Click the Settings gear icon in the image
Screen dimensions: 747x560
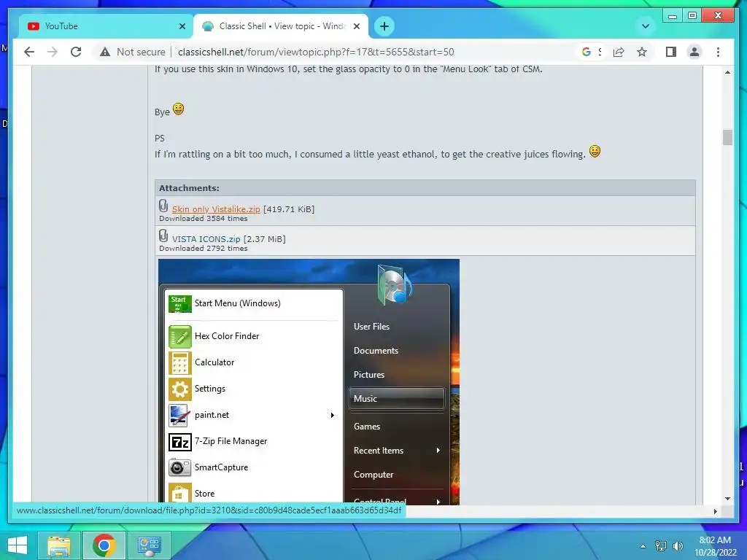point(180,389)
